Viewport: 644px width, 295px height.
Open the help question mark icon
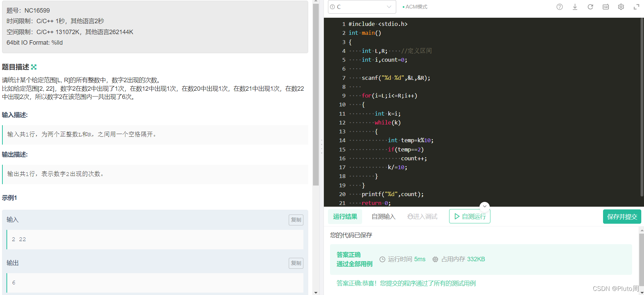coord(559,7)
